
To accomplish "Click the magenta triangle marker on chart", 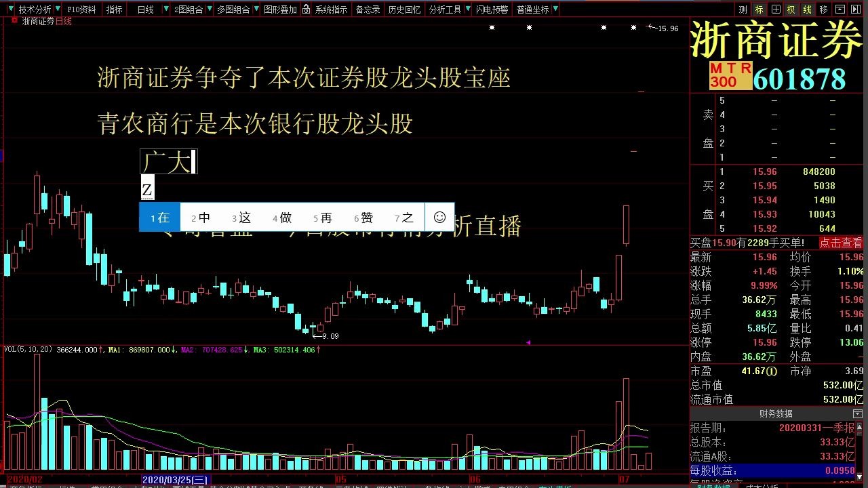I will 528,342.
